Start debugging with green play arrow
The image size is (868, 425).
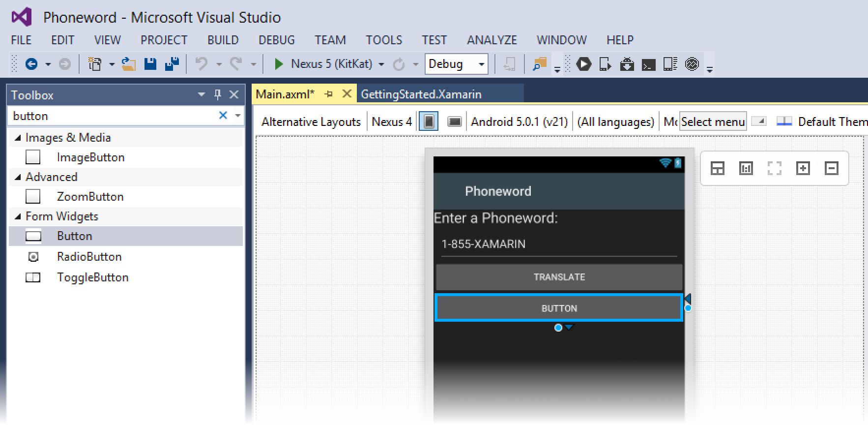pyautogui.click(x=278, y=64)
